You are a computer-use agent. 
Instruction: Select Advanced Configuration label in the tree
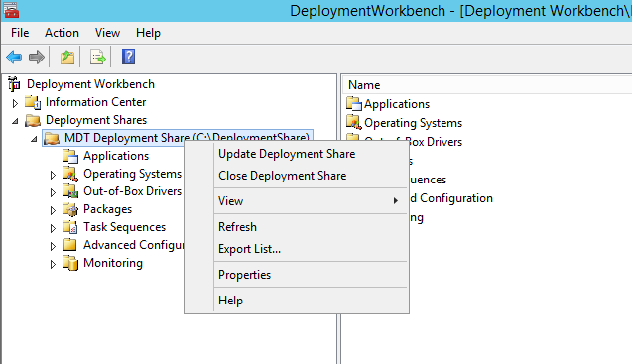coord(134,245)
